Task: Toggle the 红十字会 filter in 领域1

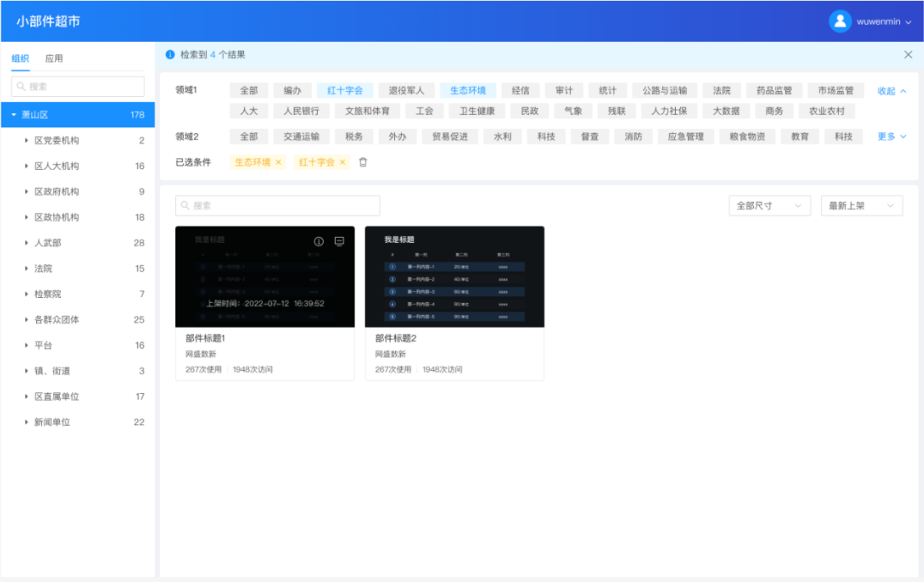Action: [x=345, y=91]
